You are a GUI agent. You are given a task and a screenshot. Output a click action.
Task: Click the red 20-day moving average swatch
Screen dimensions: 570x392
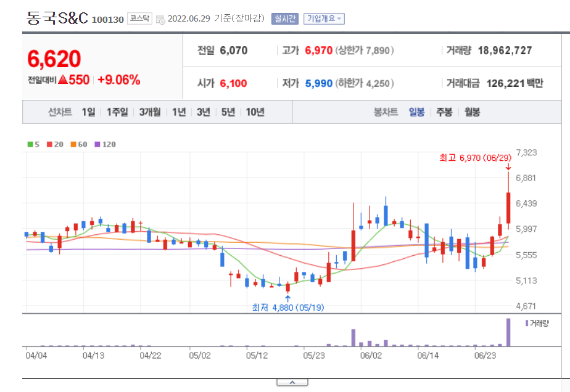[x=49, y=144]
